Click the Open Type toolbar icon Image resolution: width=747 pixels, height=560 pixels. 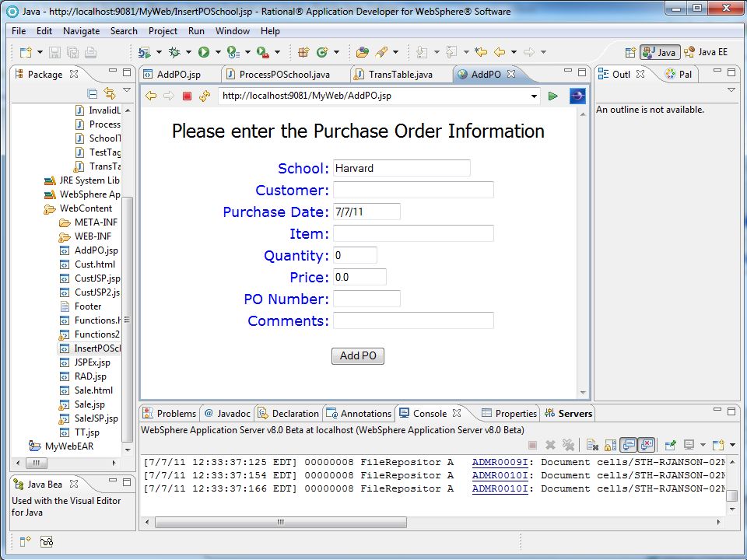362,52
